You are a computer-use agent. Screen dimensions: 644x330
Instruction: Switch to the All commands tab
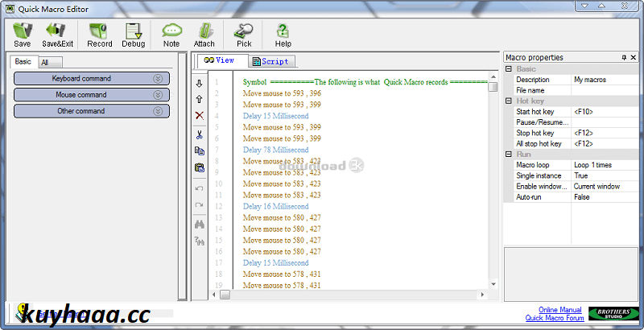50,63
